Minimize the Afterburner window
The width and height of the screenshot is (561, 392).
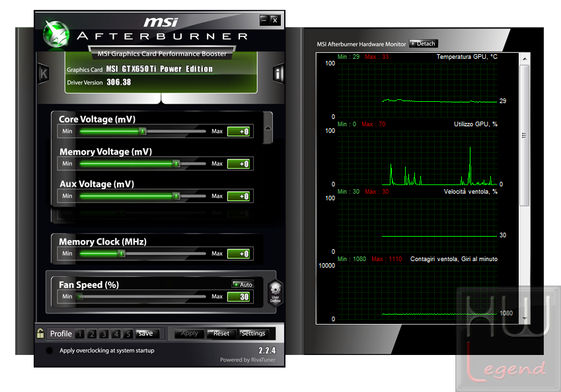[264, 20]
